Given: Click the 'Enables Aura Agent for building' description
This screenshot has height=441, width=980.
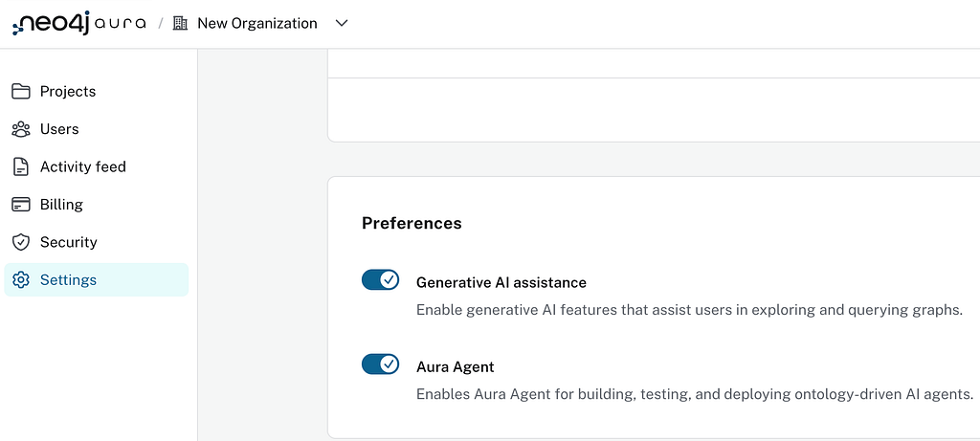Looking at the screenshot, I should (695, 395).
